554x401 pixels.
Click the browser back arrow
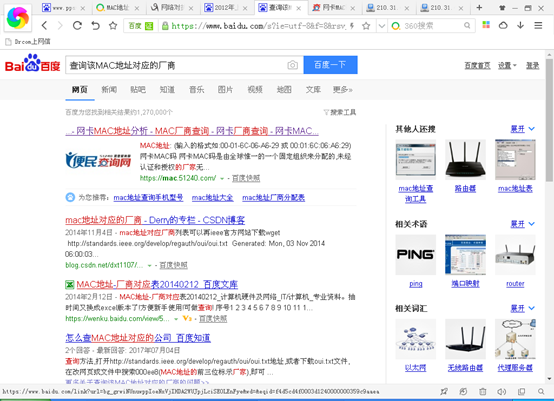tap(44, 25)
